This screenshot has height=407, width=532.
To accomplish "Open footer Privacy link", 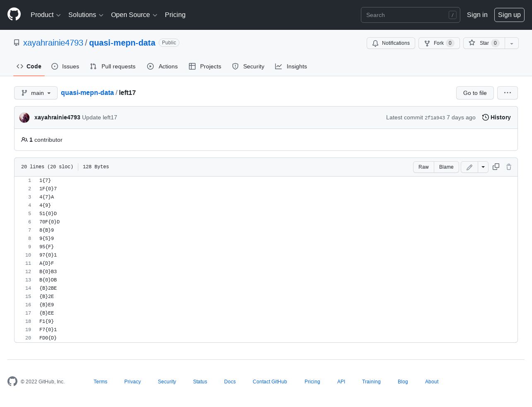I will (133, 382).
